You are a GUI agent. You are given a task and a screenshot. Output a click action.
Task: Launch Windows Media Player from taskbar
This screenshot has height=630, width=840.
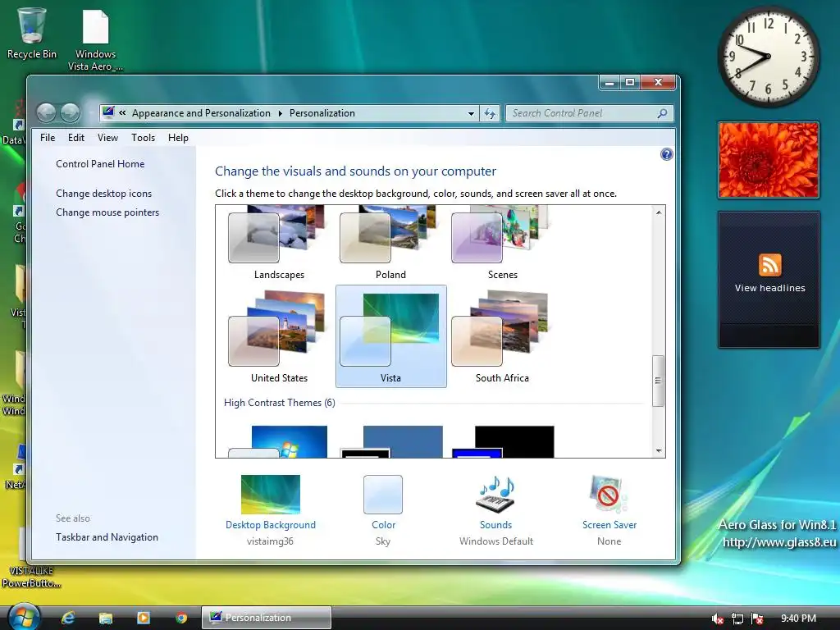click(144, 618)
